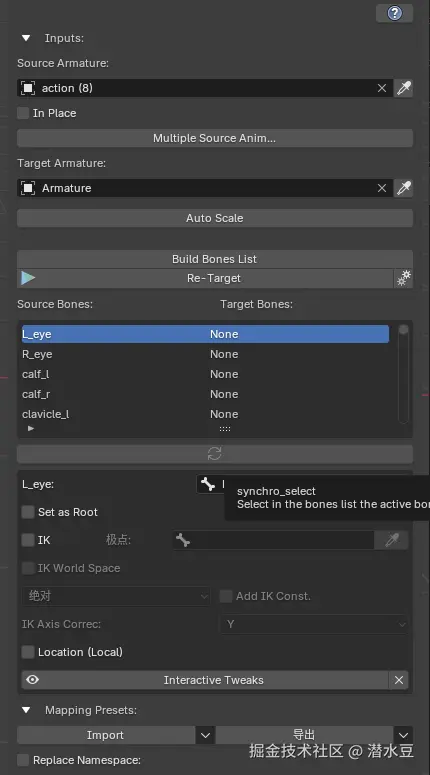Open the help question mark button

pyautogui.click(x=394, y=13)
